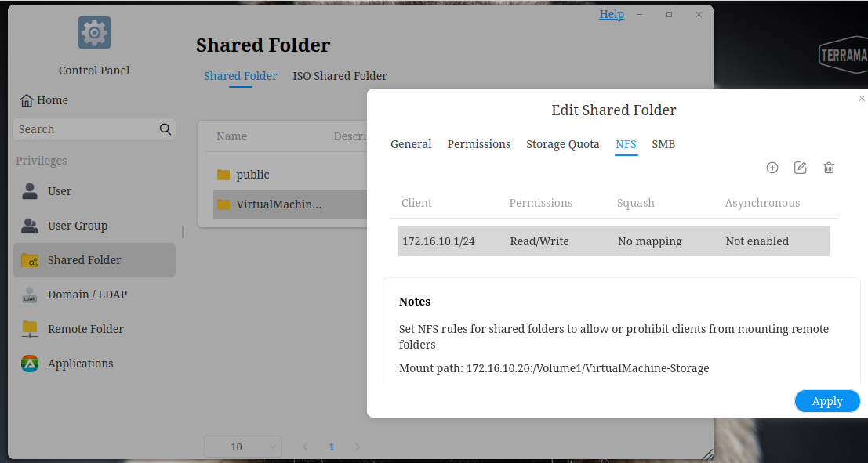
Task: Select the VirtualMachin... folder row
Action: 289,204
